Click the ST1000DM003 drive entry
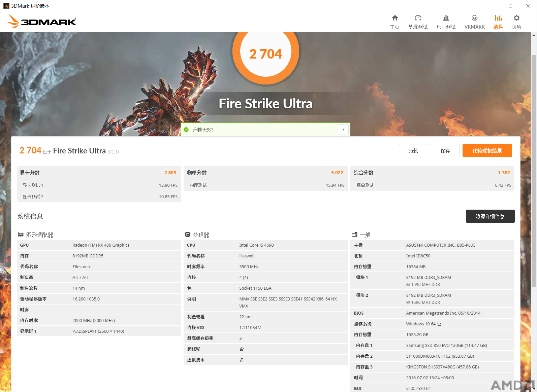Viewport: 537px width, 392px height. pyautogui.click(x=440, y=356)
